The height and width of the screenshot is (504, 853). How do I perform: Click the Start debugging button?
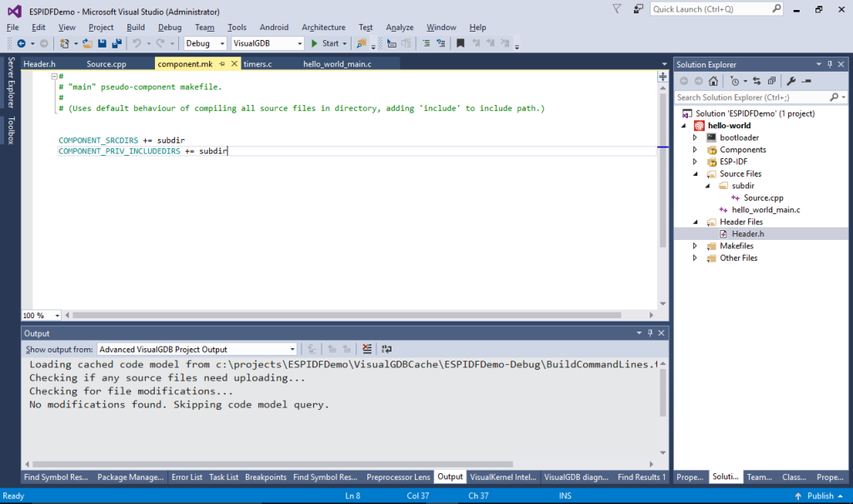pyautogui.click(x=328, y=43)
